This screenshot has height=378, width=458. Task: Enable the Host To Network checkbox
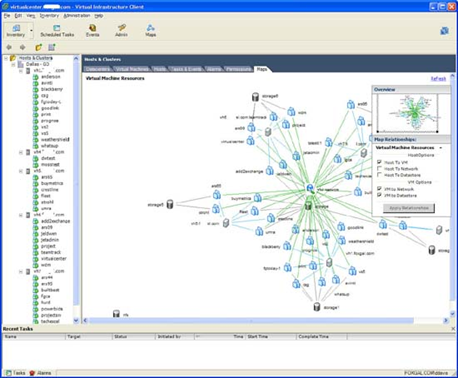point(379,168)
